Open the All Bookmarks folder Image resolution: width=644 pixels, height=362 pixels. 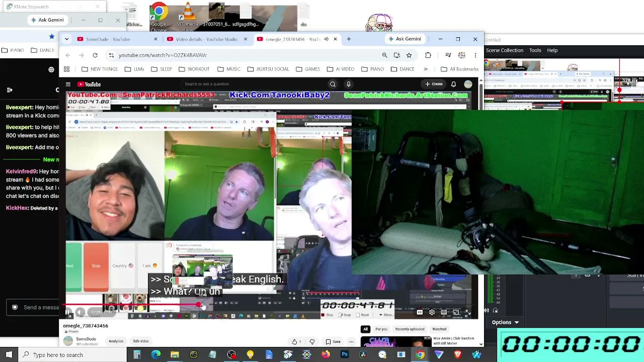(459, 69)
